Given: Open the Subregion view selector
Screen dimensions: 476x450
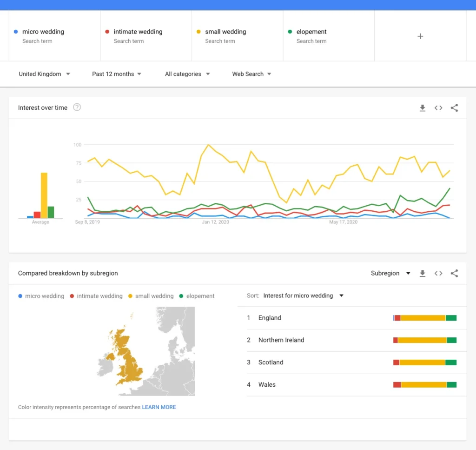Looking at the screenshot, I should coord(390,274).
